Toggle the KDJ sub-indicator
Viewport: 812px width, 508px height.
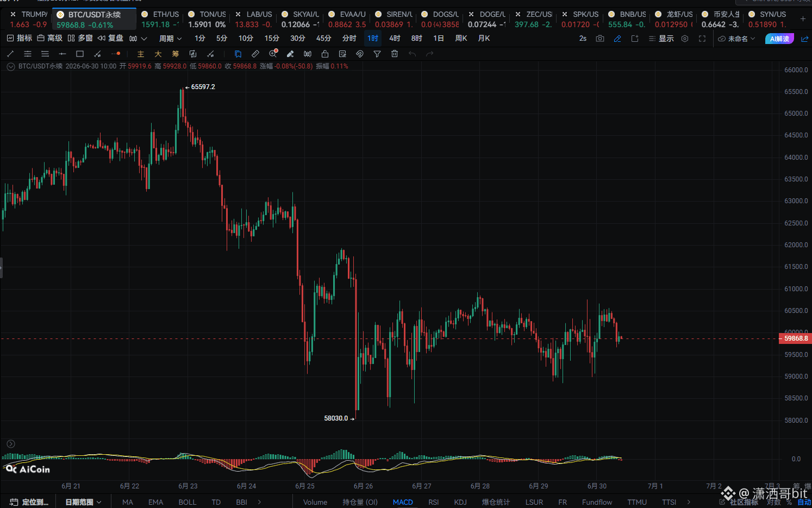[460, 502]
